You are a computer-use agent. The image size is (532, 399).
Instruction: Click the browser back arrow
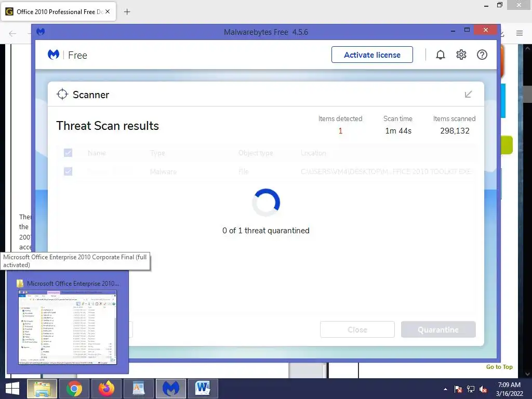(x=12, y=33)
